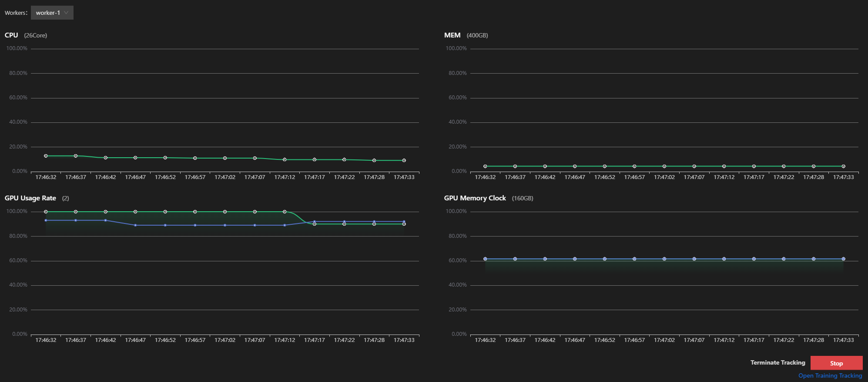This screenshot has width=868, height=382.
Task: Click CPU chart data point at 17:46:32
Action: [46, 156]
